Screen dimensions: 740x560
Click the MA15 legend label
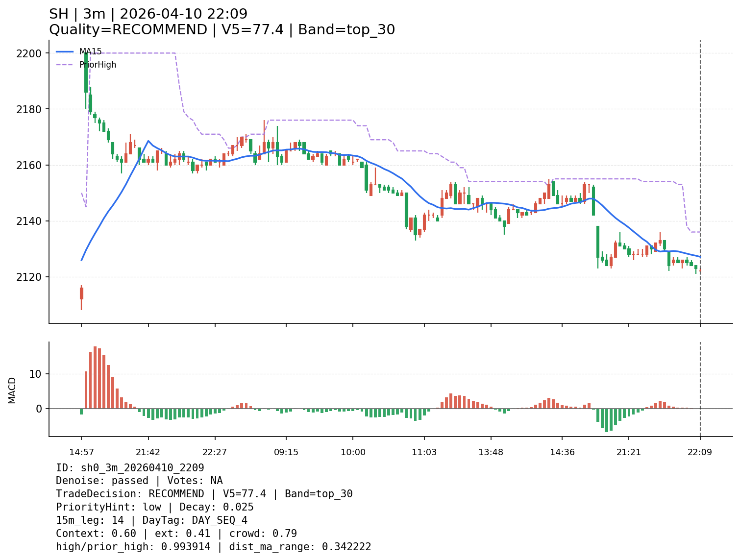[x=90, y=51]
